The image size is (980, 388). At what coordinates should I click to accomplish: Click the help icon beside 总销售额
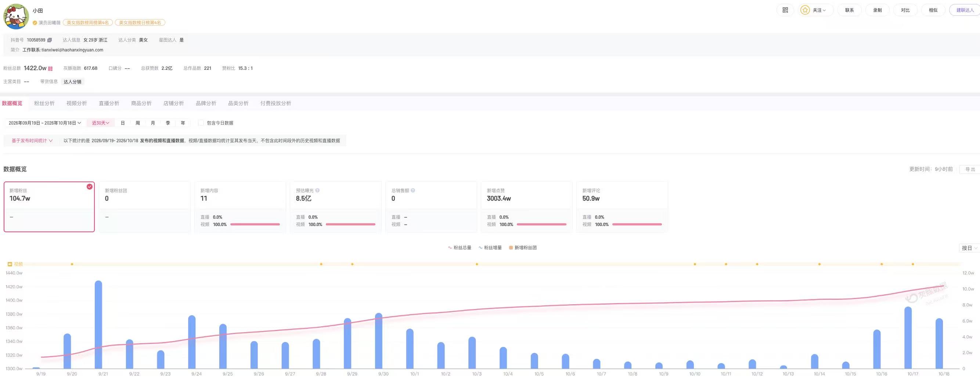(x=413, y=191)
